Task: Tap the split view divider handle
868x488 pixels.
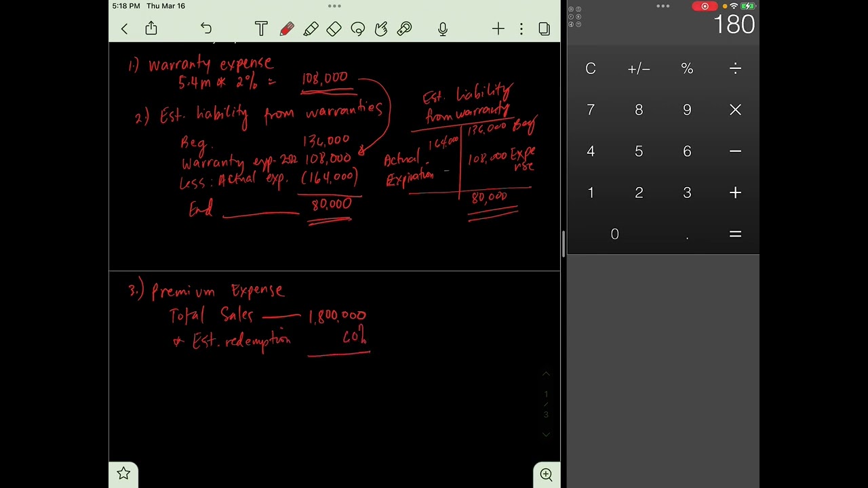Action: coord(564,244)
